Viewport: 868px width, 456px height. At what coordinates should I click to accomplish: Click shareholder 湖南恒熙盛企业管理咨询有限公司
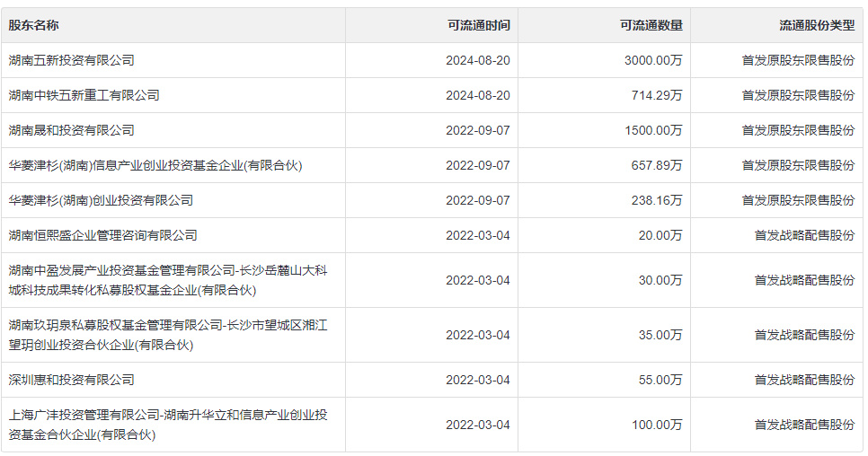[x=103, y=235]
